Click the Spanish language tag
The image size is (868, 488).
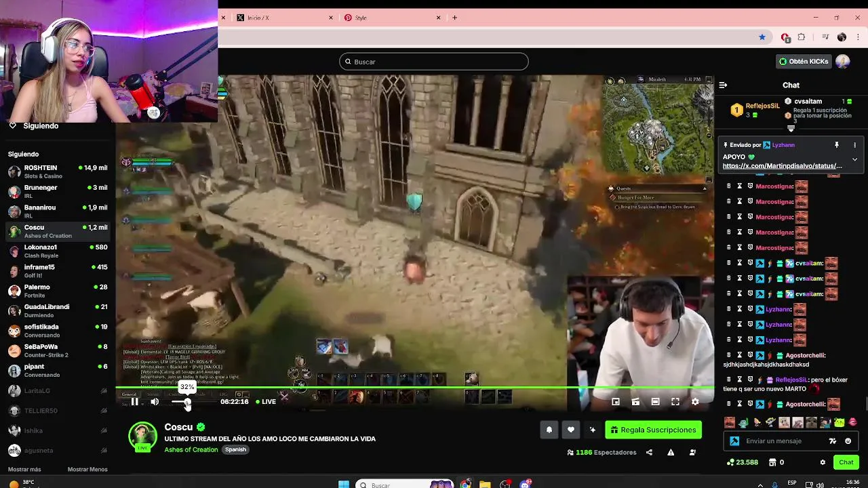[x=235, y=449]
